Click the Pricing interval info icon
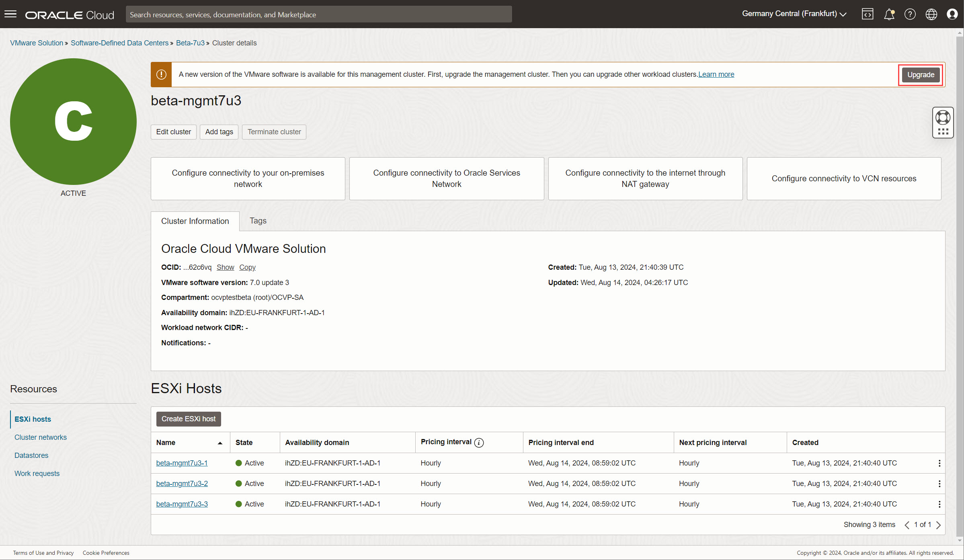 coord(479,443)
